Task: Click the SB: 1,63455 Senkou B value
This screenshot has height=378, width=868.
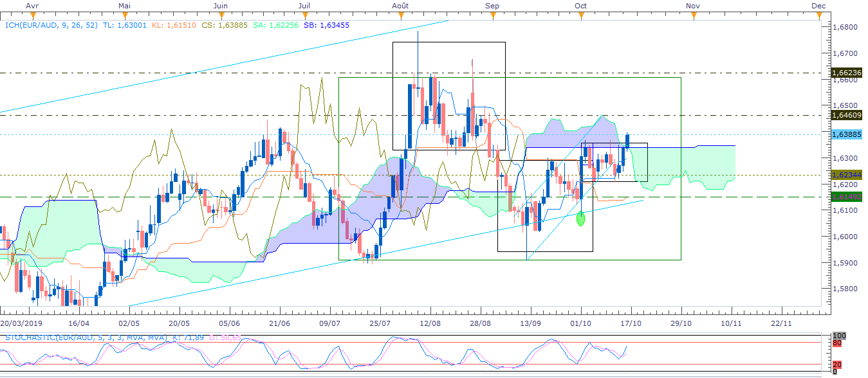Action: pos(326,25)
